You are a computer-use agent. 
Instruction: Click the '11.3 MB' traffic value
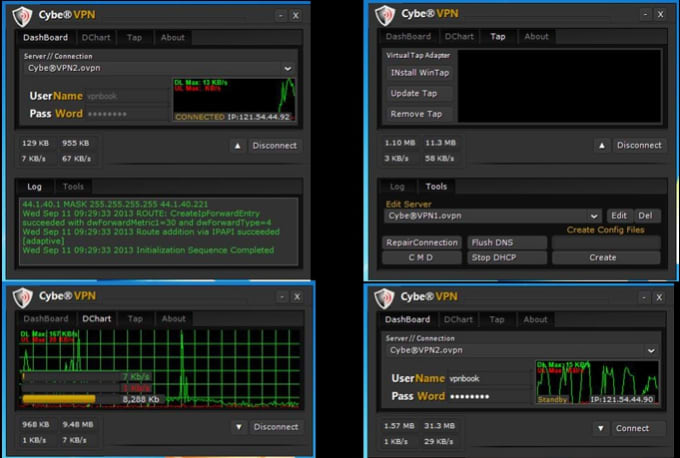(440, 143)
